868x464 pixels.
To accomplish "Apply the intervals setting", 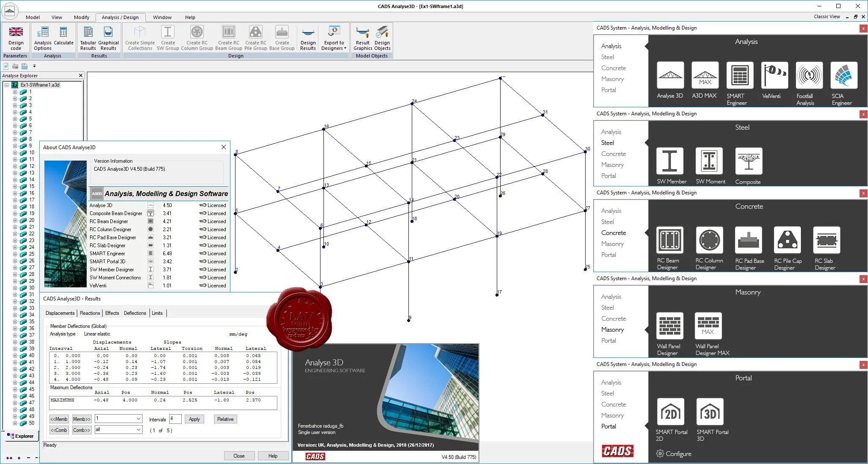I will (194, 419).
